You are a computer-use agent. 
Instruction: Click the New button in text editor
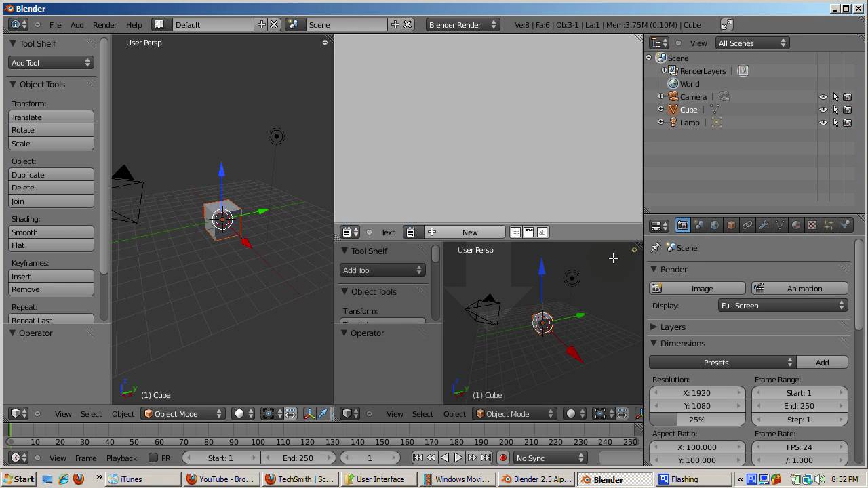point(465,232)
